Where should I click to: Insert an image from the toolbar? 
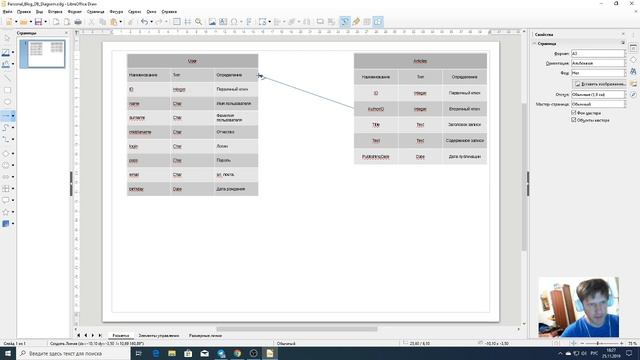212,22
